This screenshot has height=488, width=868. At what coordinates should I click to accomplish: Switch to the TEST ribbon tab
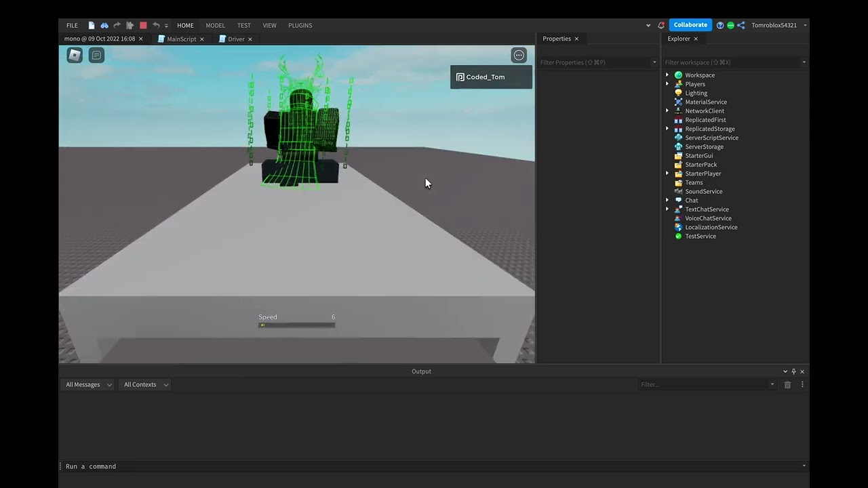click(243, 25)
